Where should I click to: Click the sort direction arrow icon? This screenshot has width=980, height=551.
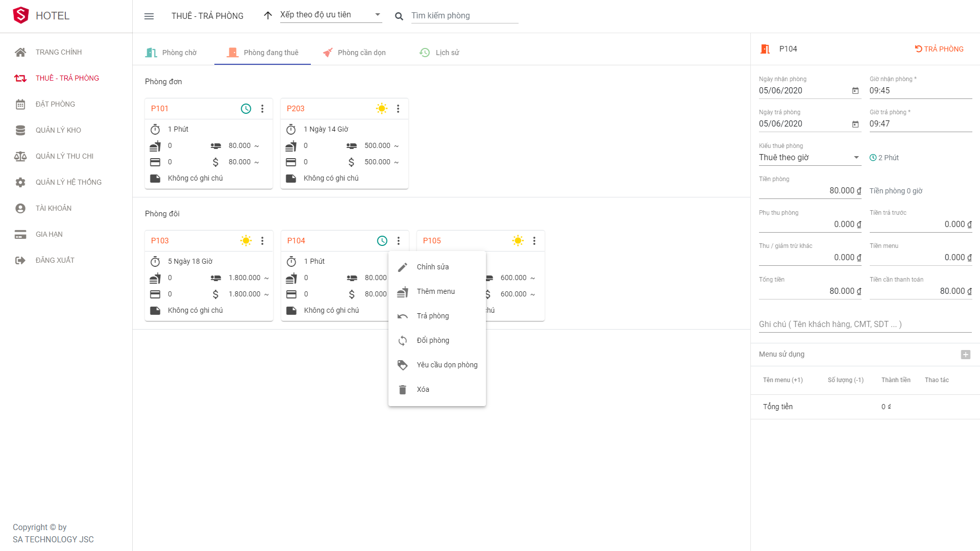(x=267, y=15)
